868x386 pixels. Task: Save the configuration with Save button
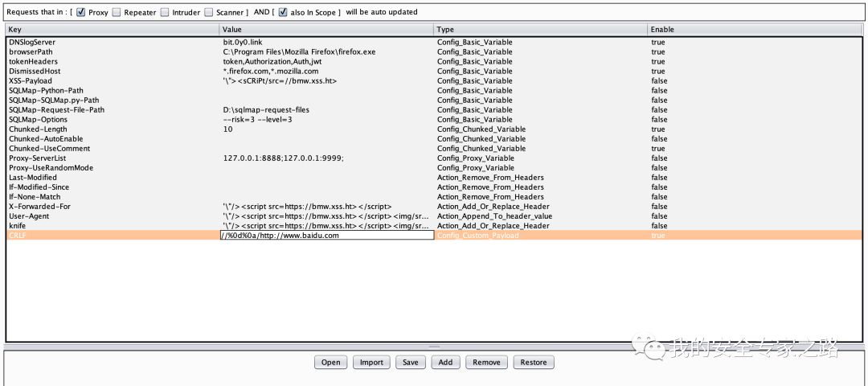point(410,362)
